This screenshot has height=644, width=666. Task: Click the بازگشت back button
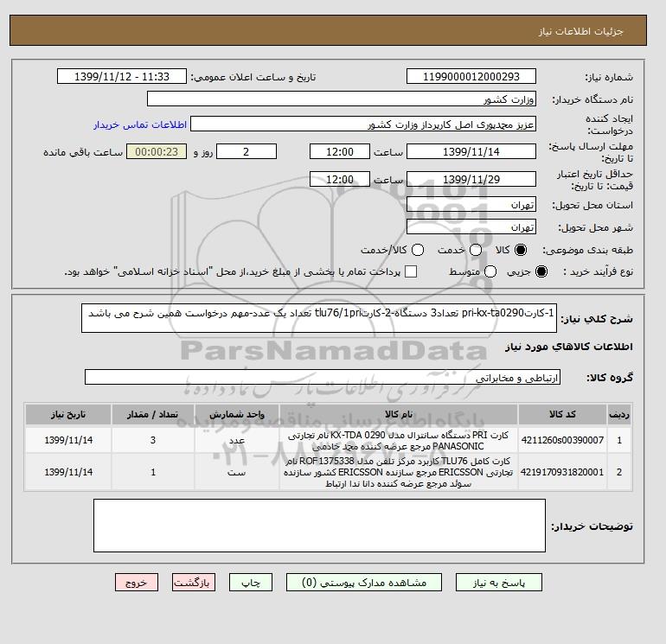coord(194,583)
